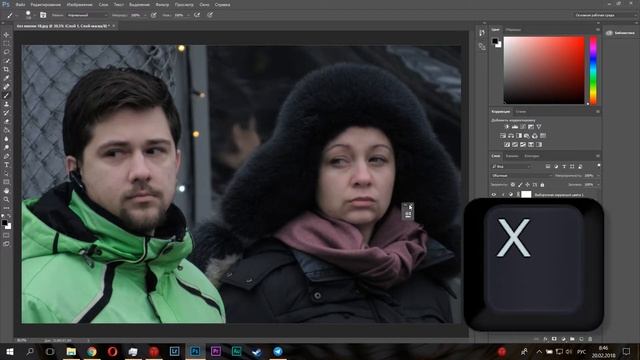
Task: Add a Photo Filter adjustment
Action: (x=527, y=136)
